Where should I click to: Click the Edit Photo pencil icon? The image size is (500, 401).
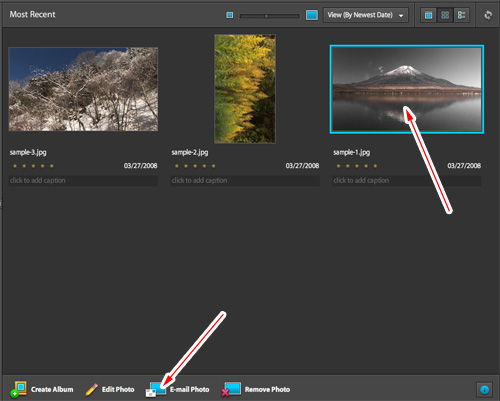(x=91, y=389)
